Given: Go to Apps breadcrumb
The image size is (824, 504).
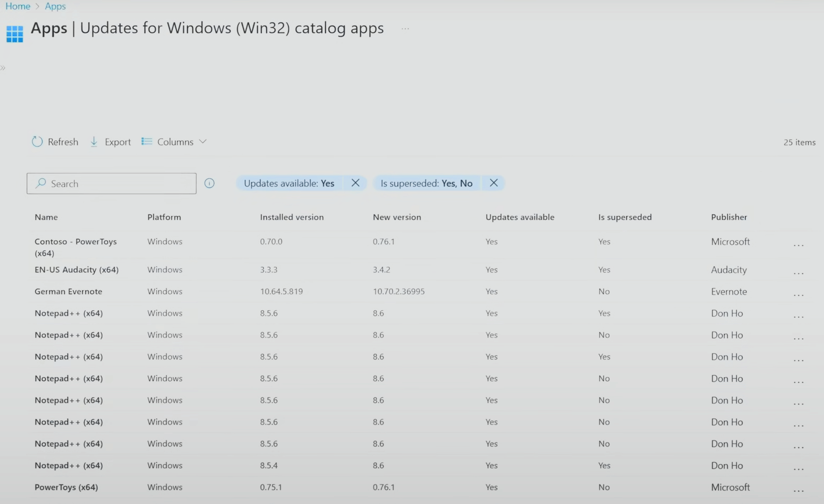Looking at the screenshot, I should click(x=55, y=6).
